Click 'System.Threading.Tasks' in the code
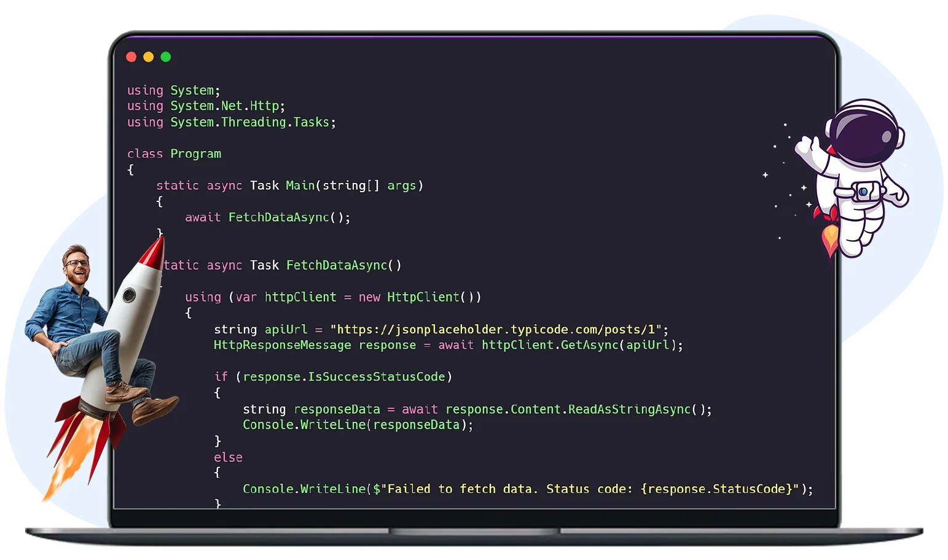948x560 pixels. (249, 122)
